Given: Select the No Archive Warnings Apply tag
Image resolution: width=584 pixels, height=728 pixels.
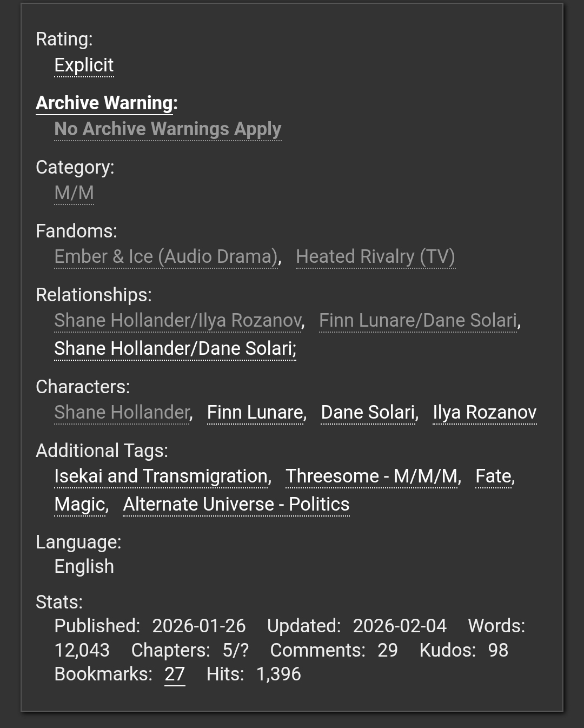Looking at the screenshot, I should tap(168, 129).
